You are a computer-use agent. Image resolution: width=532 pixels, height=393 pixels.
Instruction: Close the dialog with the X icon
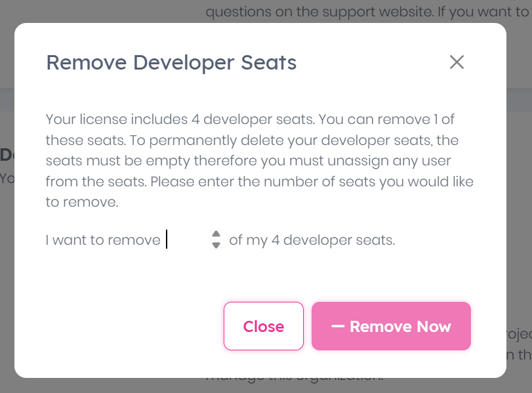[457, 62]
